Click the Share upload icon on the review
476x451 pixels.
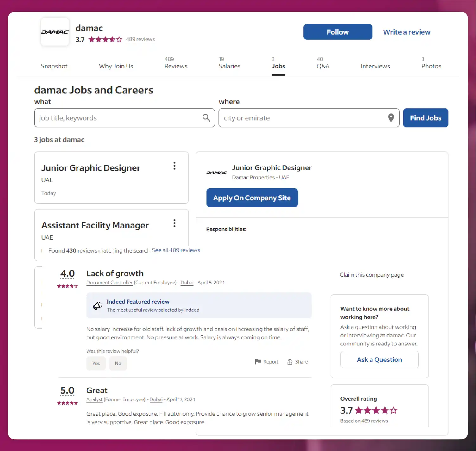[290, 362]
